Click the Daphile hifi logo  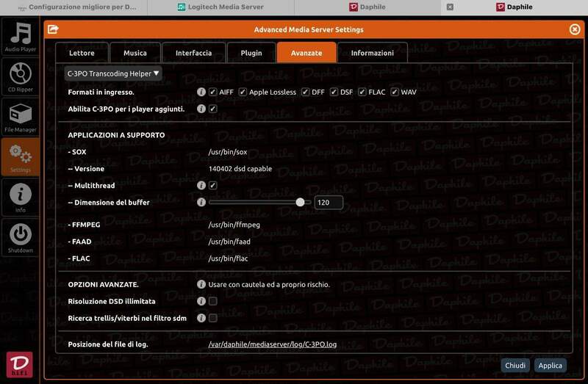[19, 364]
